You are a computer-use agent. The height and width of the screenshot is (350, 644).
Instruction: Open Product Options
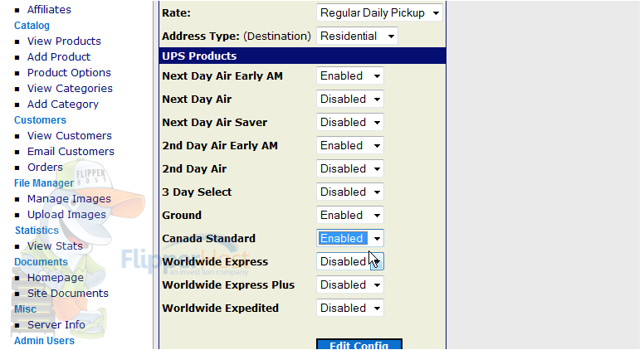tap(69, 73)
